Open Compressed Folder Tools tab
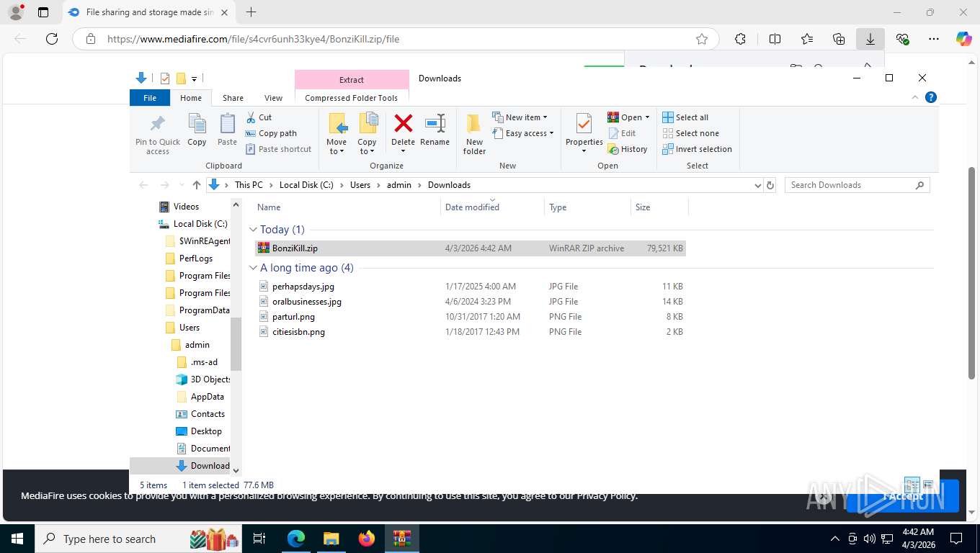The width and height of the screenshot is (980, 553). [352, 98]
